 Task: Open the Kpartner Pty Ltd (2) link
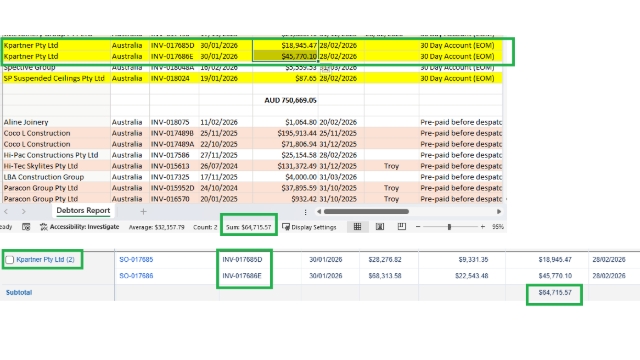[x=45, y=260]
